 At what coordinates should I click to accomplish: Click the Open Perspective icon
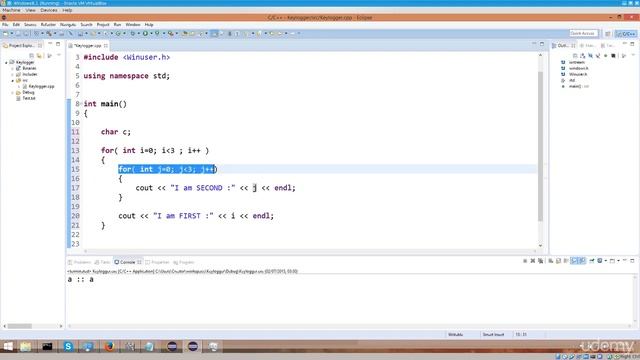pos(608,33)
